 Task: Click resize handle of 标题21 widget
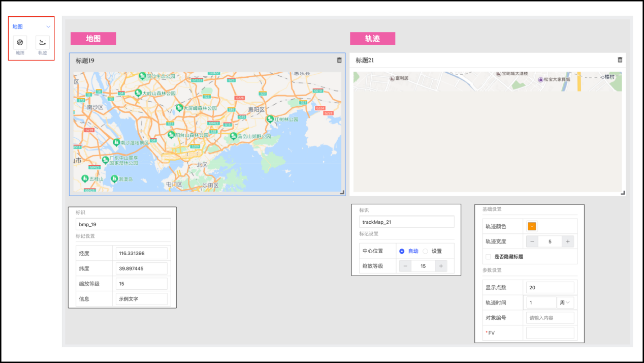pyautogui.click(x=623, y=193)
